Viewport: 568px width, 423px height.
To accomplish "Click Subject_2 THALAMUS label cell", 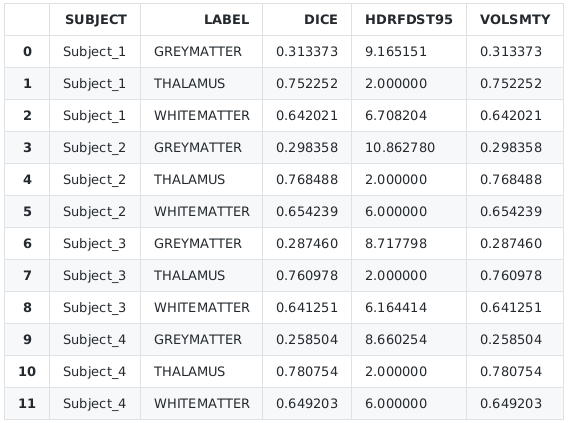I will [x=189, y=180].
